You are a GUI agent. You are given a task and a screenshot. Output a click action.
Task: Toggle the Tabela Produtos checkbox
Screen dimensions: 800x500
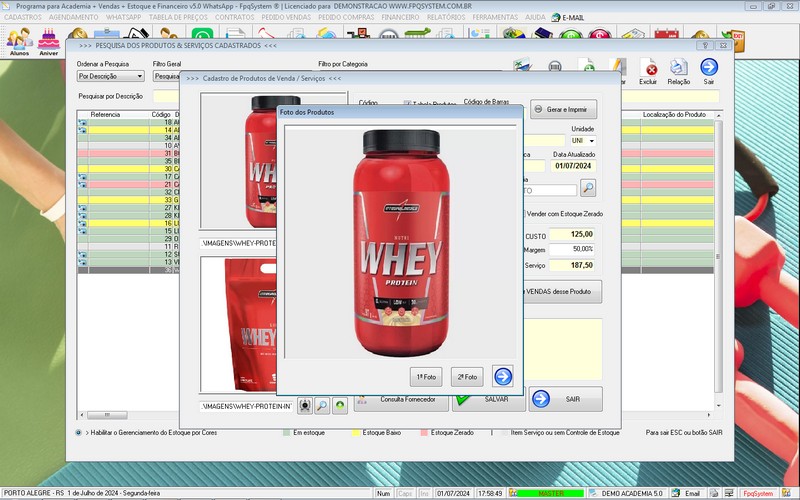(x=407, y=104)
